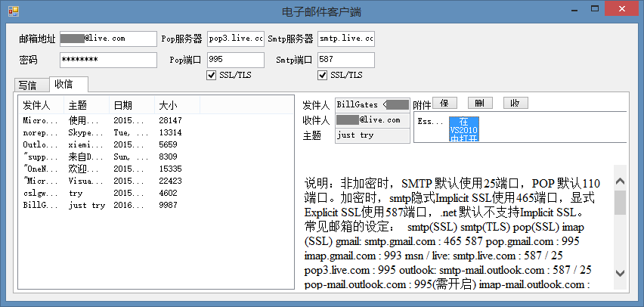Click the 保 attachment button

(444, 103)
